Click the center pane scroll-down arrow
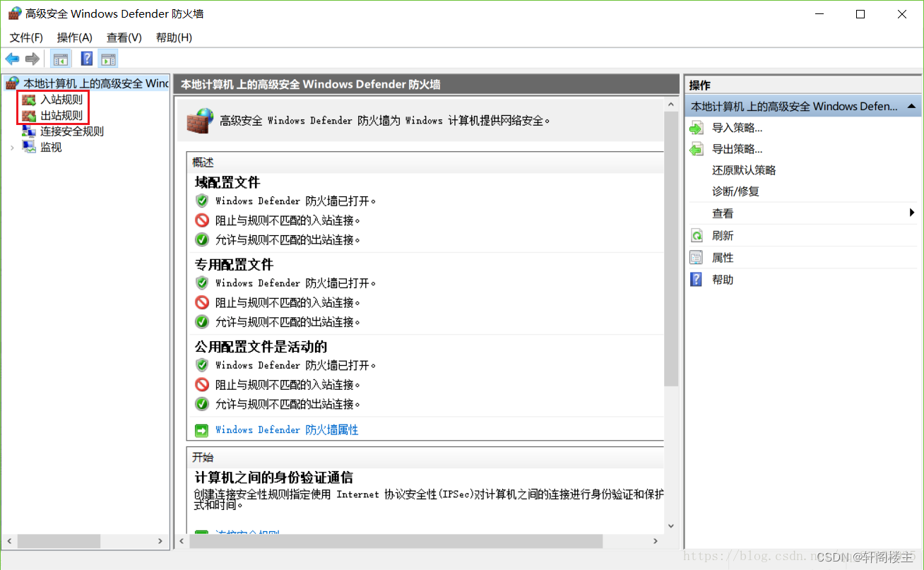The image size is (924, 570). tap(671, 526)
